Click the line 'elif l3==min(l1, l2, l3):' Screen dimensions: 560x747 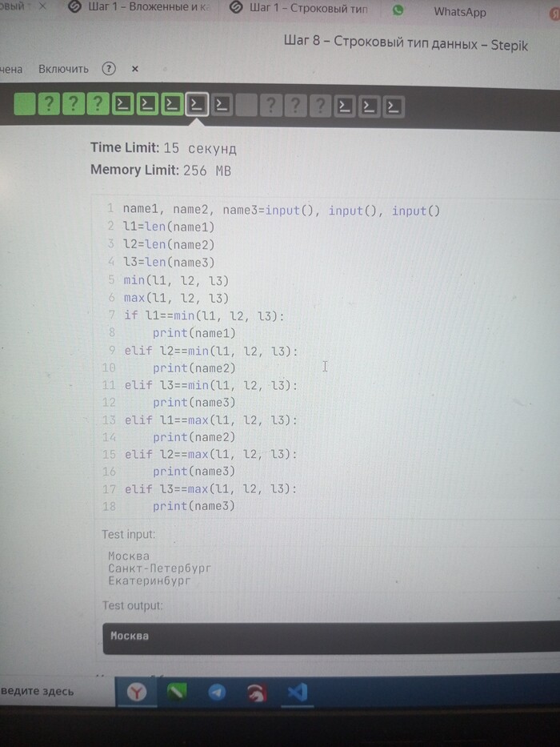coord(211,385)
